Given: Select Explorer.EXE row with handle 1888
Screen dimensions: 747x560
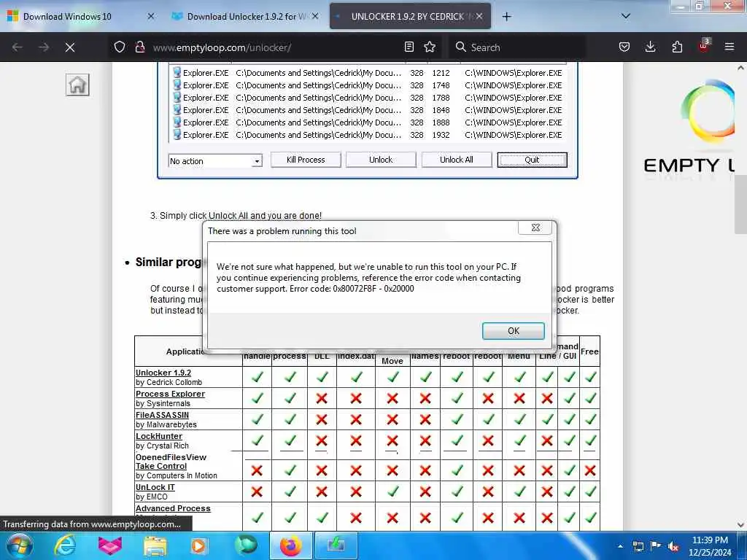Looking at the screenshot, I should (x=368, y=122).
